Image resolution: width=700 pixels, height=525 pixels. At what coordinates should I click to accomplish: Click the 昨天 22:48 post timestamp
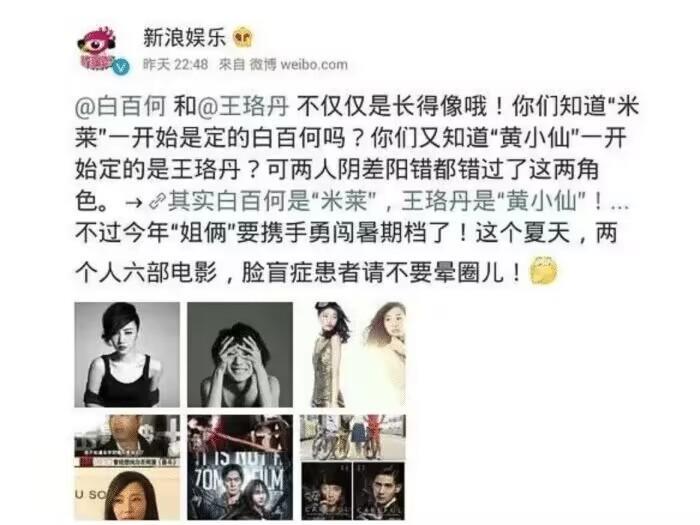175,65
